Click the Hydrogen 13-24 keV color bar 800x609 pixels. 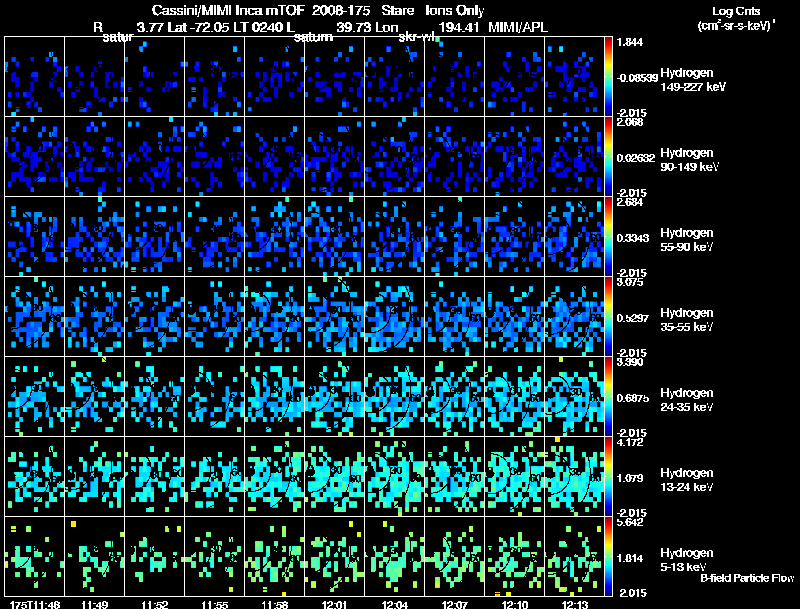(x=608, y=477)
